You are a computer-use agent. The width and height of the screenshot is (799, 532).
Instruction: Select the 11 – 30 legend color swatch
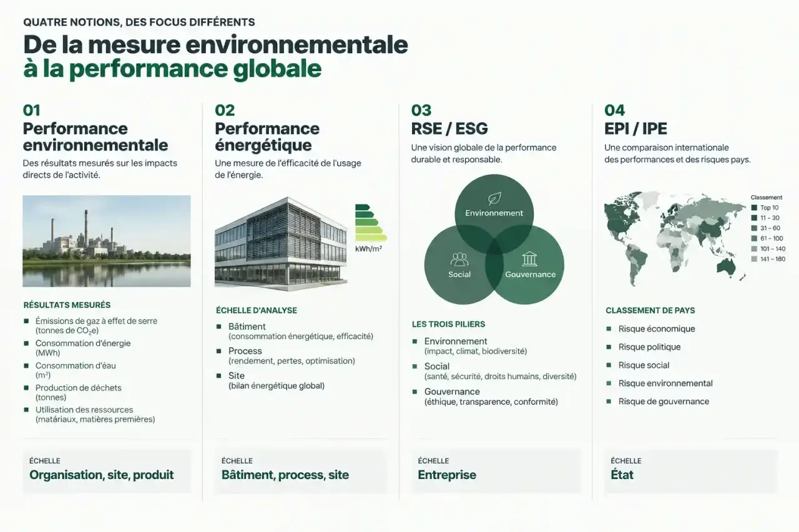[754, 218]
